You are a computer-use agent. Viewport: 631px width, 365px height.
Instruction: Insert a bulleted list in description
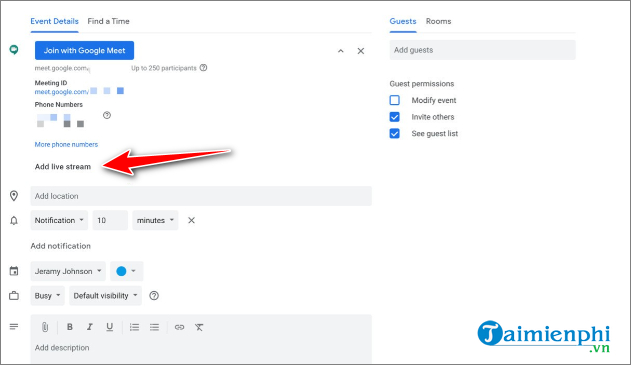coord(155,327)
